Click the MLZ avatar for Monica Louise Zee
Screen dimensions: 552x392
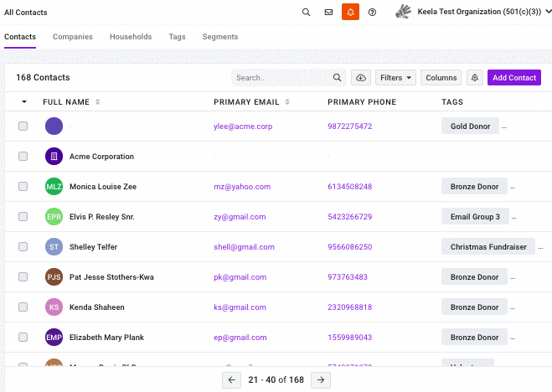pos(54,187)
